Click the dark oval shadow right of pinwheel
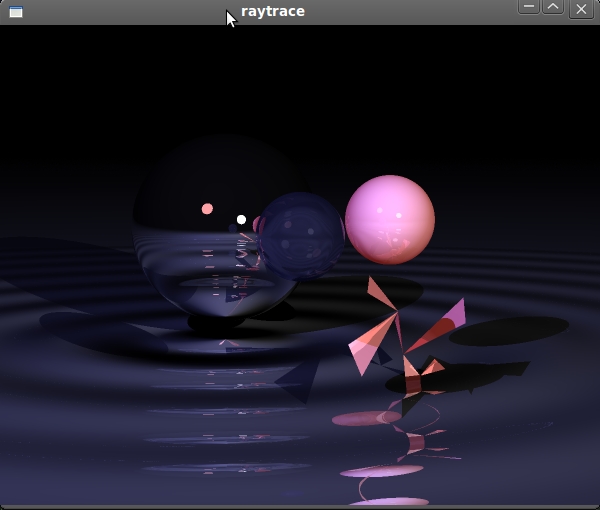 pyautogui.click(x=508, y=331)
